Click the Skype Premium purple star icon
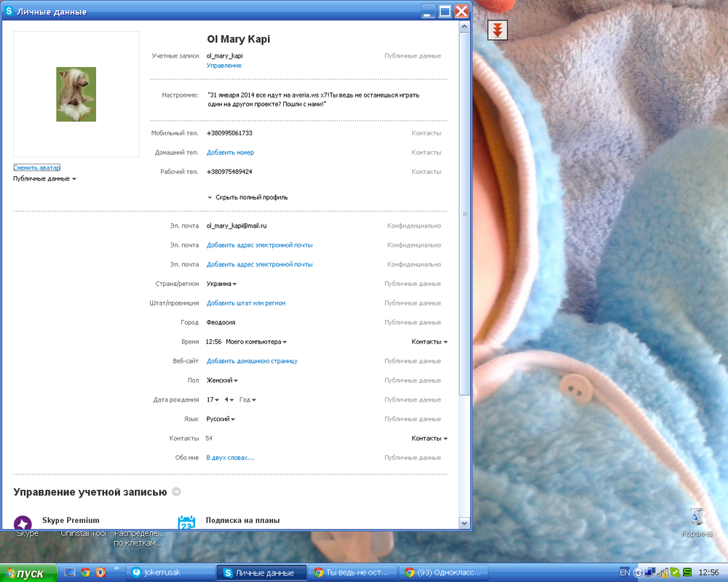Viewport: 728px width, 582px height. (23, 524)
